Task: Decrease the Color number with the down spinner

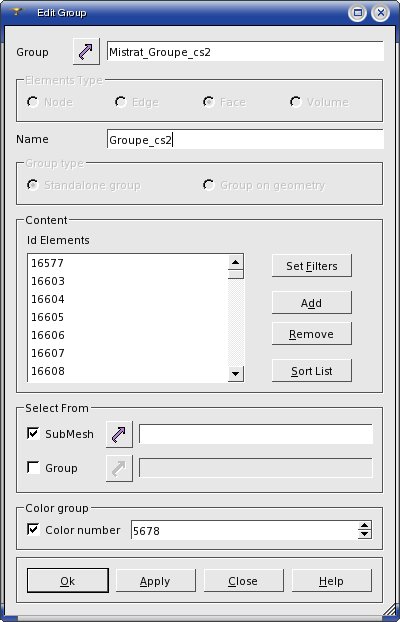Action: click(364, 535)
